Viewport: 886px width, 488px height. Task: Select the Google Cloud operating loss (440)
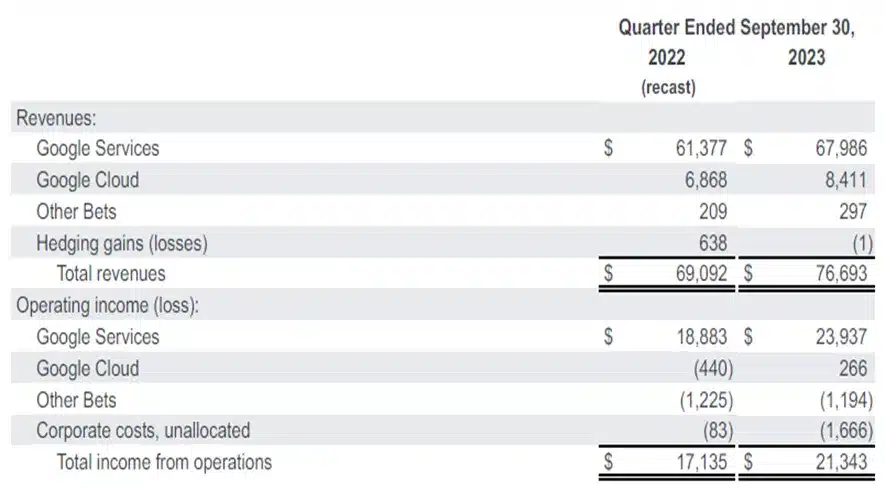coord(713,369)
